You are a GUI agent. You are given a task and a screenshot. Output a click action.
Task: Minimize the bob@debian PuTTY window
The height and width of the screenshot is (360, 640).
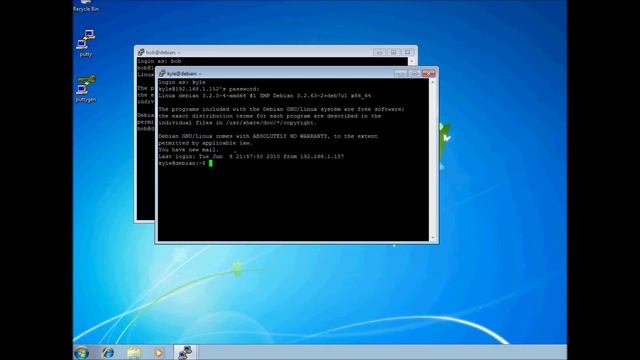click(x=380, y=52)
